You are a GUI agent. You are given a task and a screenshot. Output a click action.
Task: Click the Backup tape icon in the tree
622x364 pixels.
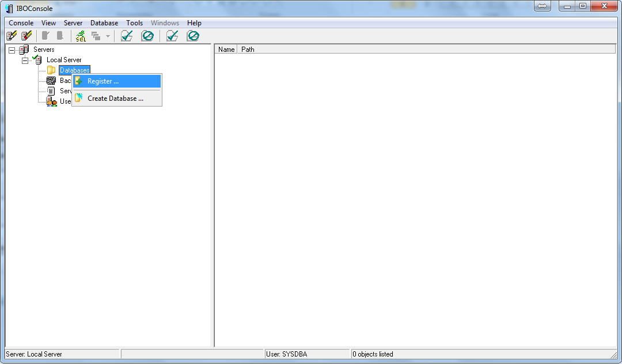click(x=51, y=81)
